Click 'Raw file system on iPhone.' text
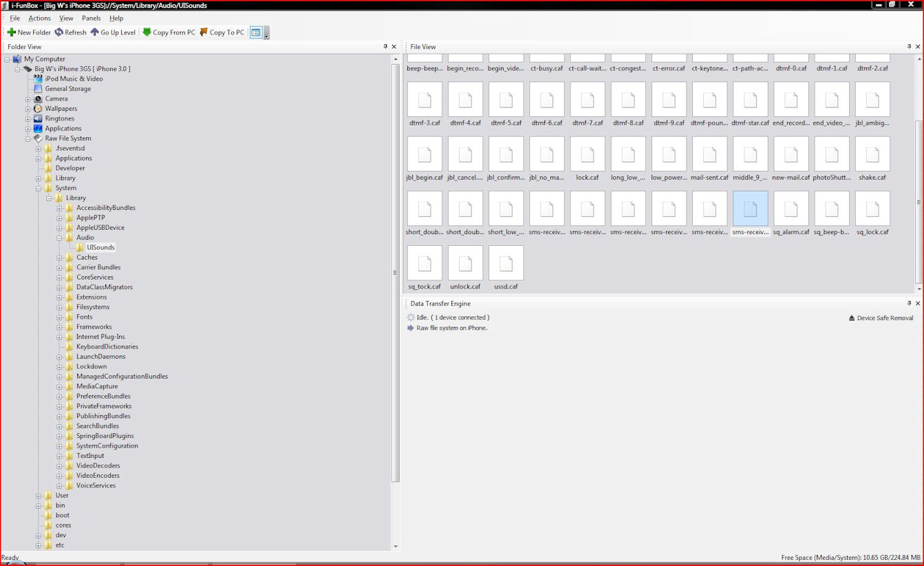924x566 pixels. [x=452, y=328]
